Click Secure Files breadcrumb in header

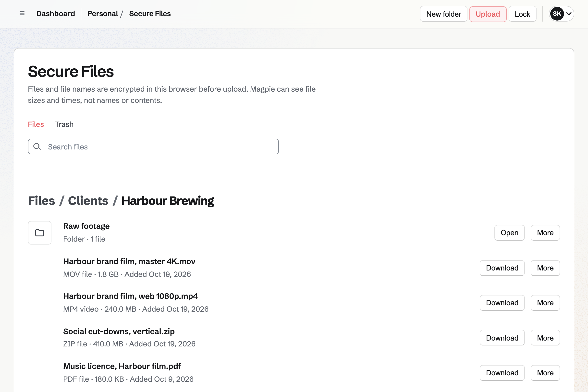pyautogui.click(x=150, y=14)
